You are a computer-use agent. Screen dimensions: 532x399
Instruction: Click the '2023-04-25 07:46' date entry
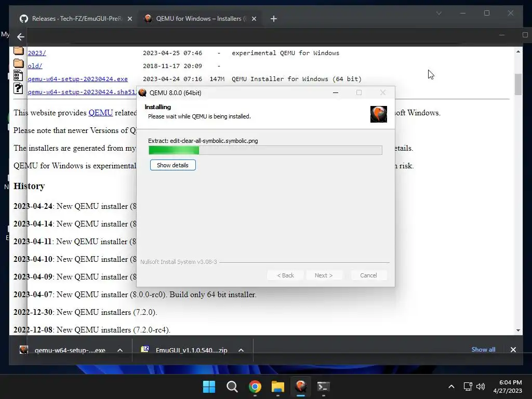pyautogui.click(x=172, y=53)
